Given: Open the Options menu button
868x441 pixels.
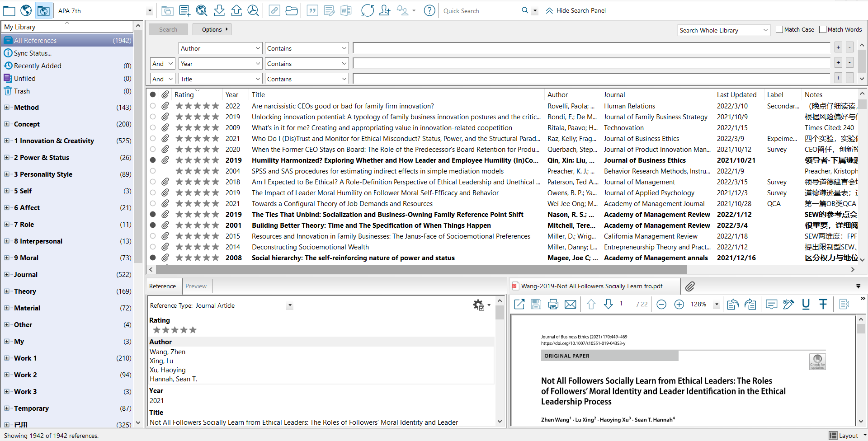Looking at the screenshot, I should pos(212,29).
